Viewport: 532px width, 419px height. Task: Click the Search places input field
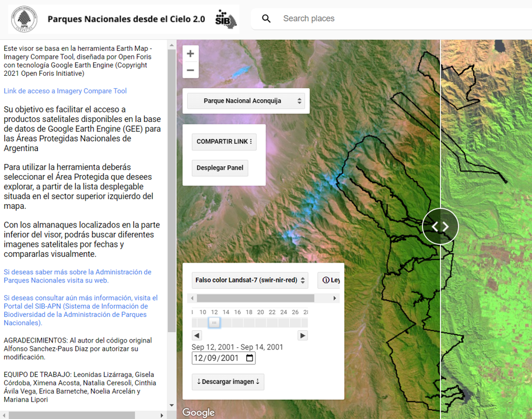[397, 19]
